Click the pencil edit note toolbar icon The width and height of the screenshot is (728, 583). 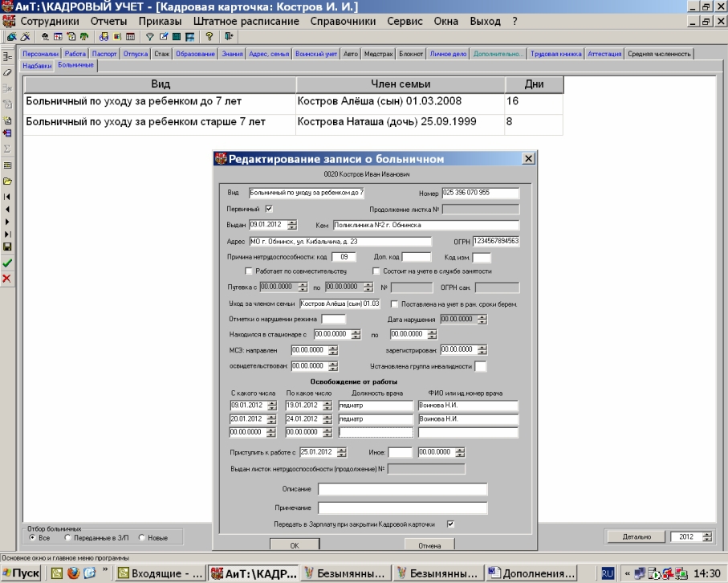point(163,37)
